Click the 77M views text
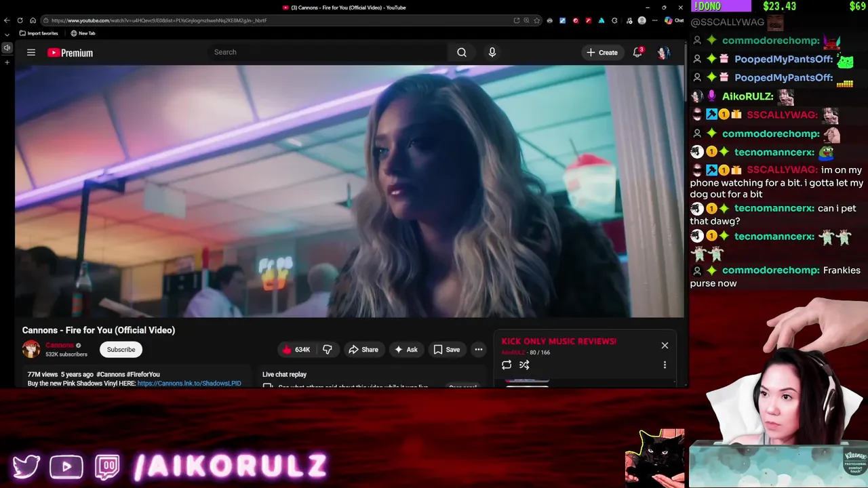 (42, 374)
